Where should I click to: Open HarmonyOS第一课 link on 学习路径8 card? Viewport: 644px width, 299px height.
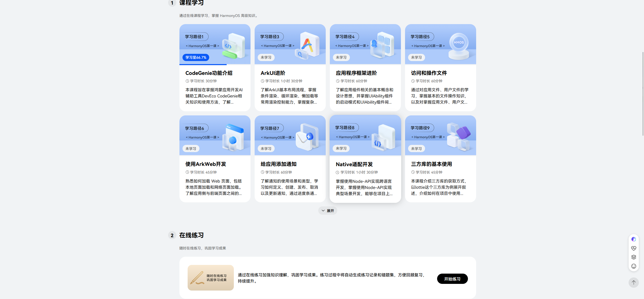click(x=352, y=137)
